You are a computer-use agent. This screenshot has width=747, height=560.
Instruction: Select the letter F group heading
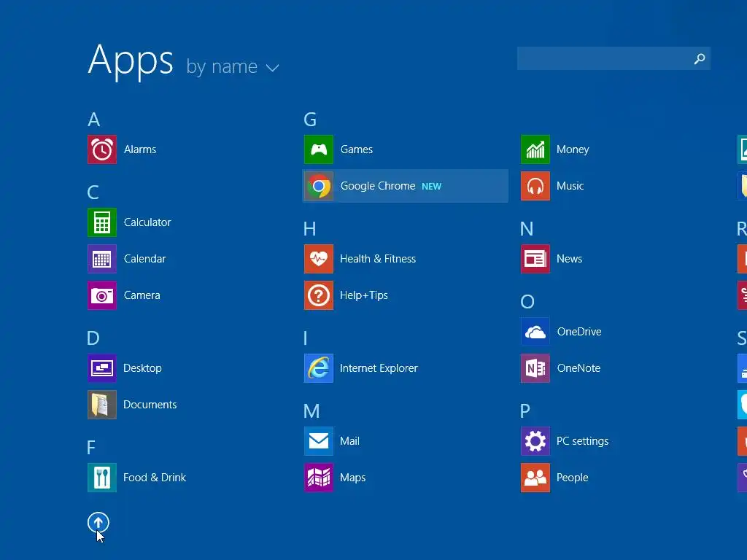(x=91, y=448)
